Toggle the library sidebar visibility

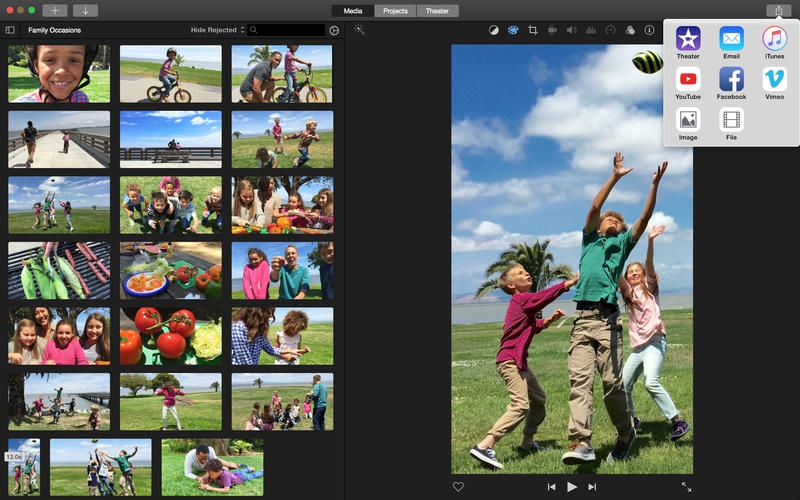pos(10,30)
